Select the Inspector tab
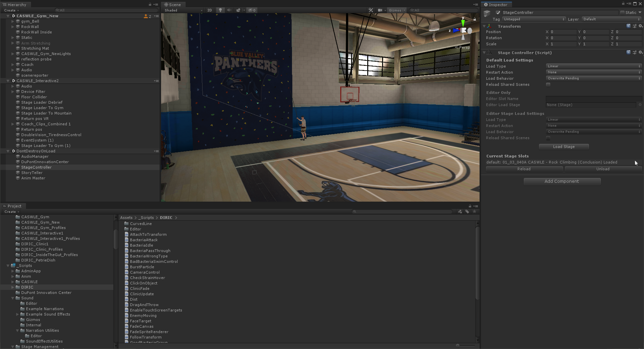Viewport: 644px width, 349px height. pos(496,4)
